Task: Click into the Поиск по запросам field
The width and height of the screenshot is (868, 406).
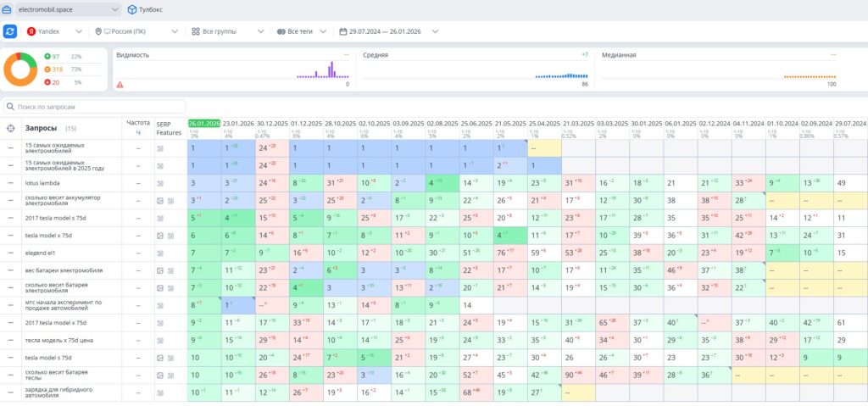Action: tap(94, 107)
